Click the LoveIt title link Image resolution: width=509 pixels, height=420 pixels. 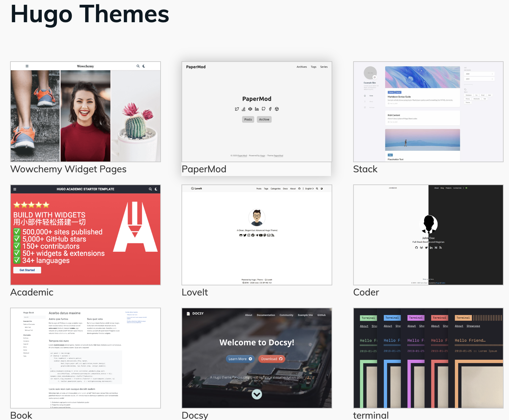pyautogui.click(x=195, y=292)
